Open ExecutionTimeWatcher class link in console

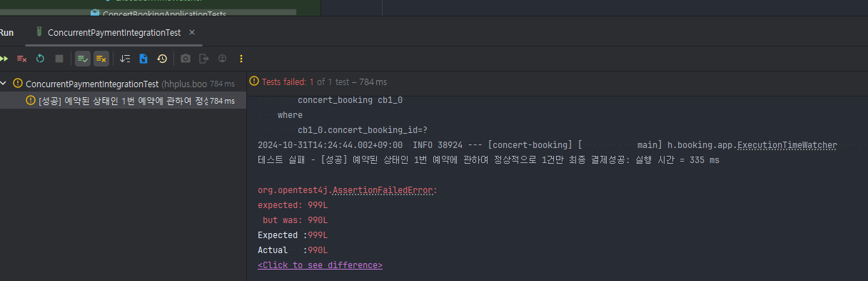pos(787,145)
